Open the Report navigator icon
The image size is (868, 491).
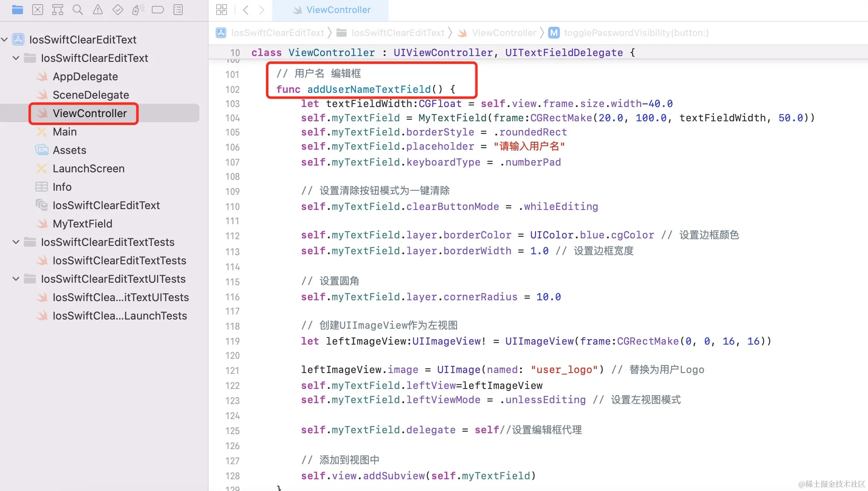[x=178, y=10]
